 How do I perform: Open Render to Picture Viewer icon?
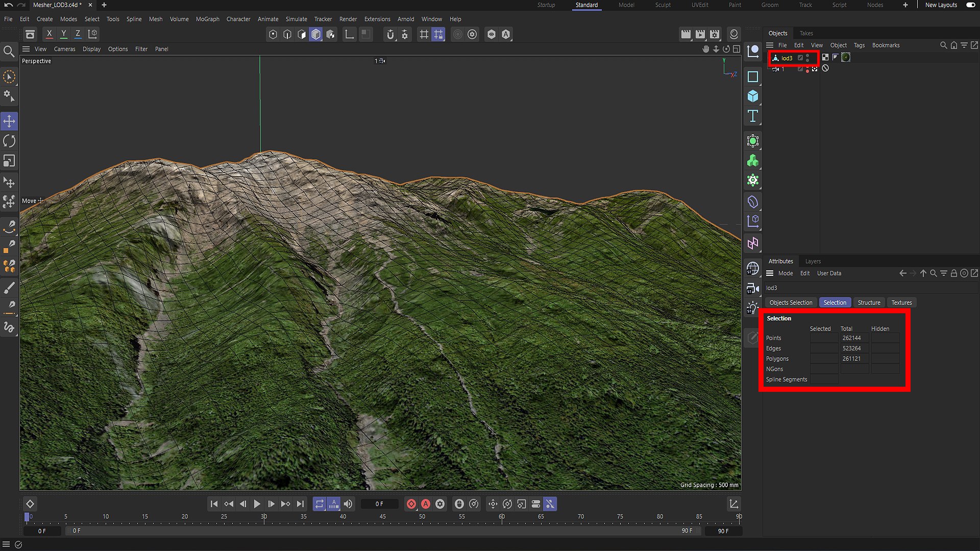700,34
